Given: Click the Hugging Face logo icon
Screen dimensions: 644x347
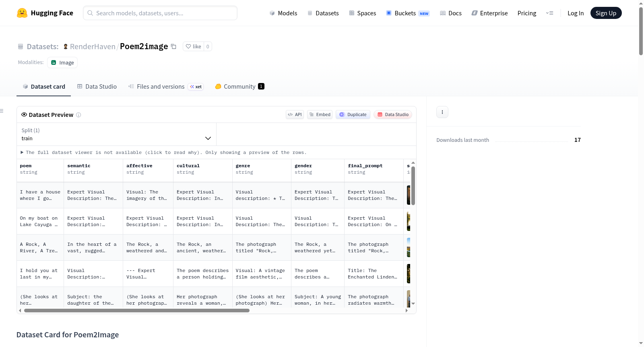Looking at the screenshot, I should click(x=22, y=13).
